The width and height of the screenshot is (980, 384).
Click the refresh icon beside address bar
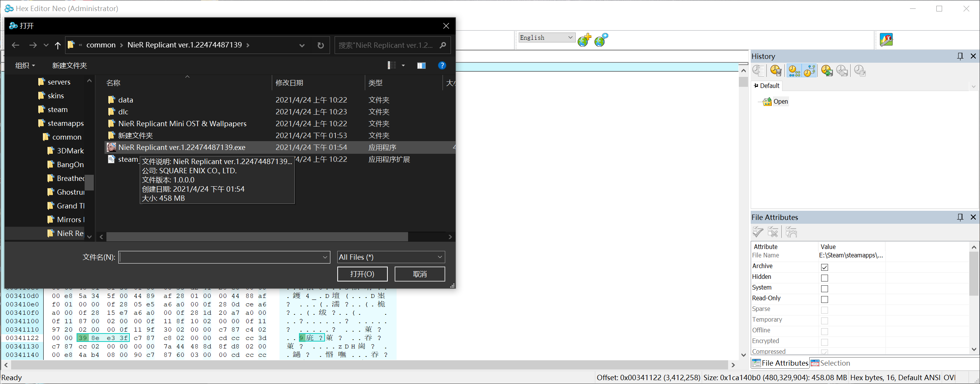321,46
